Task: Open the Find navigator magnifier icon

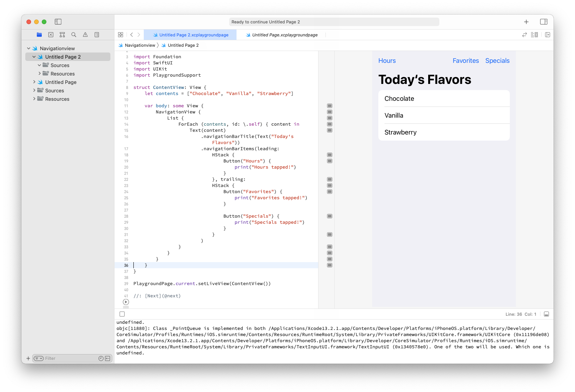Action: (74, 34)
